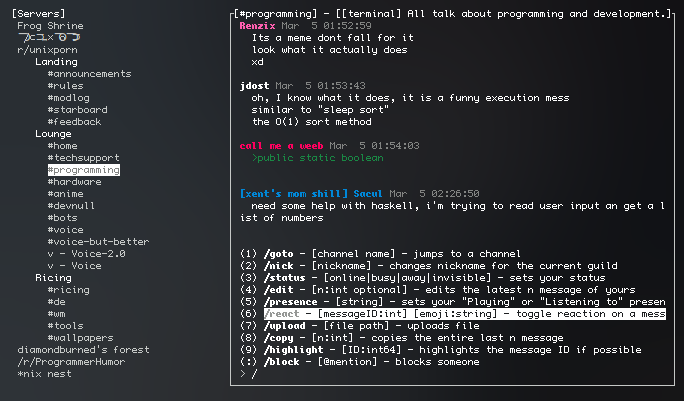Open the /r/ProgrammerHumor server
This screenshot has height=401, width=684.
pyautogui.click(x=71, y=362)
